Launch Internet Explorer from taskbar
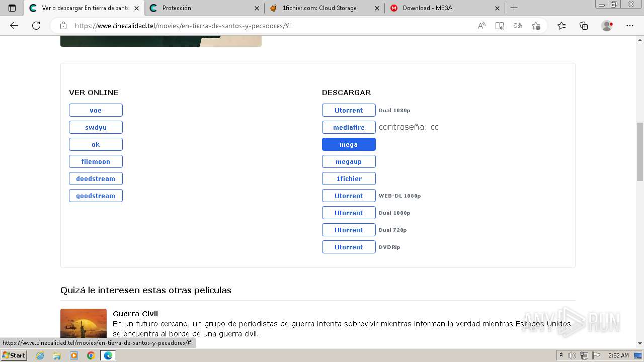This screenshot has width=644, height=362. [40, 355]
